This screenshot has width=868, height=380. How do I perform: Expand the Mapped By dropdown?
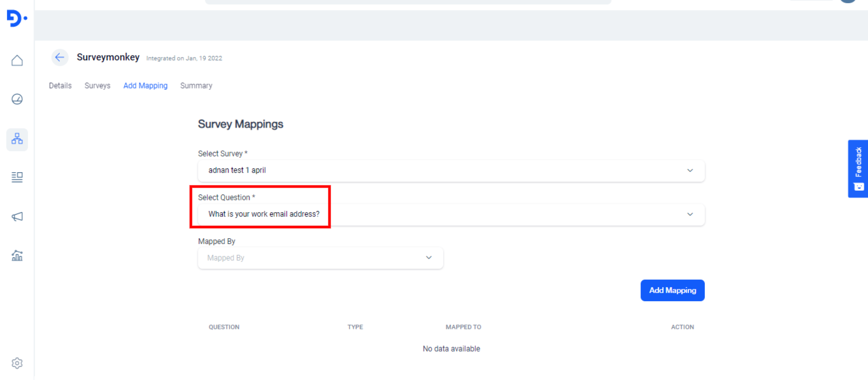pos(320,258)
